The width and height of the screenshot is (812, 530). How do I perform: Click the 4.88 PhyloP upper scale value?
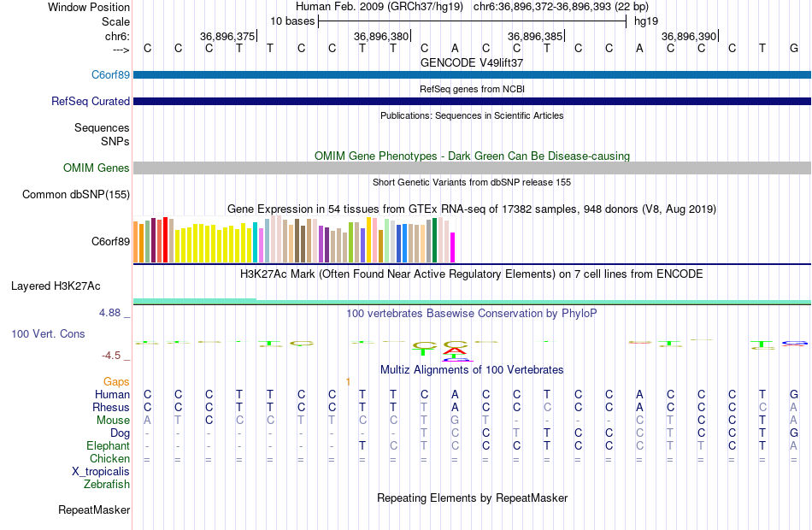pyautogui.click(x=109, y=312)
